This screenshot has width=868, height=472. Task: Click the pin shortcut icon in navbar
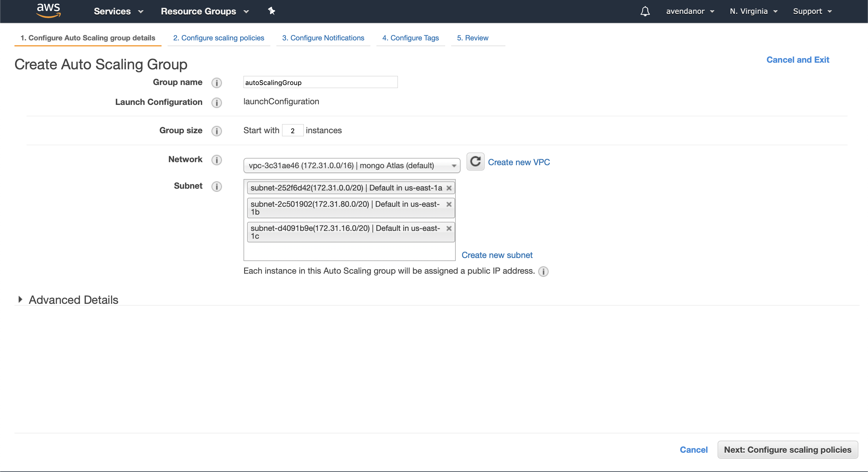click(272, 11)
